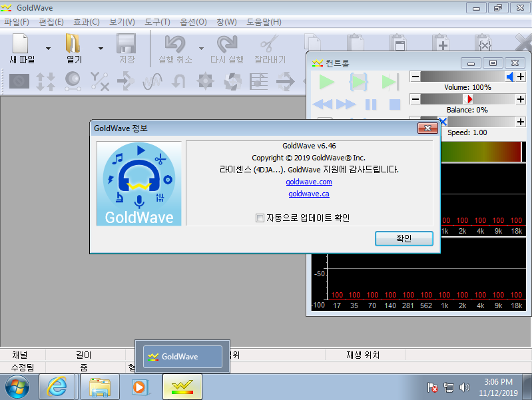The width and height of the screenshot is (532, 400).
Task: Open Internet Explorer from the taskbar
Action: 57,387
